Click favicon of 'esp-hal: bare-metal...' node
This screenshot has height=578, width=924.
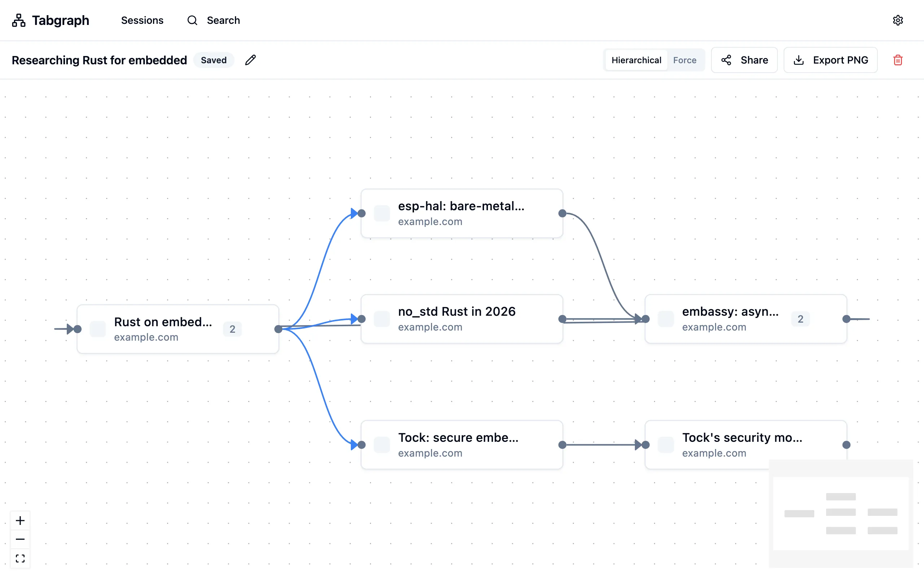[382, 213]
